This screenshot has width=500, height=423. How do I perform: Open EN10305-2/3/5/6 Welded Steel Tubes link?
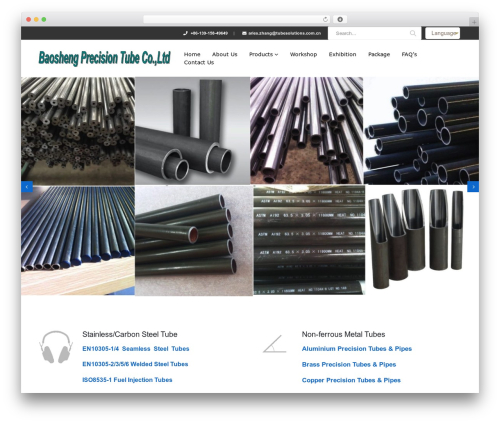[x=135, y=364]
